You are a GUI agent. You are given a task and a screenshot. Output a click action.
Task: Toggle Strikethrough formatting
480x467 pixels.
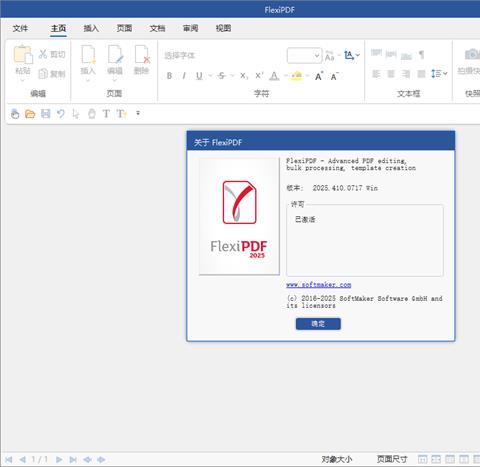(221, 76)
